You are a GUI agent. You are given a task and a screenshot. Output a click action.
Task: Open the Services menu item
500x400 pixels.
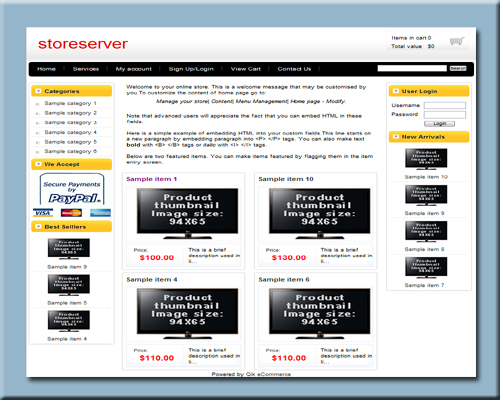click(86, 69)
